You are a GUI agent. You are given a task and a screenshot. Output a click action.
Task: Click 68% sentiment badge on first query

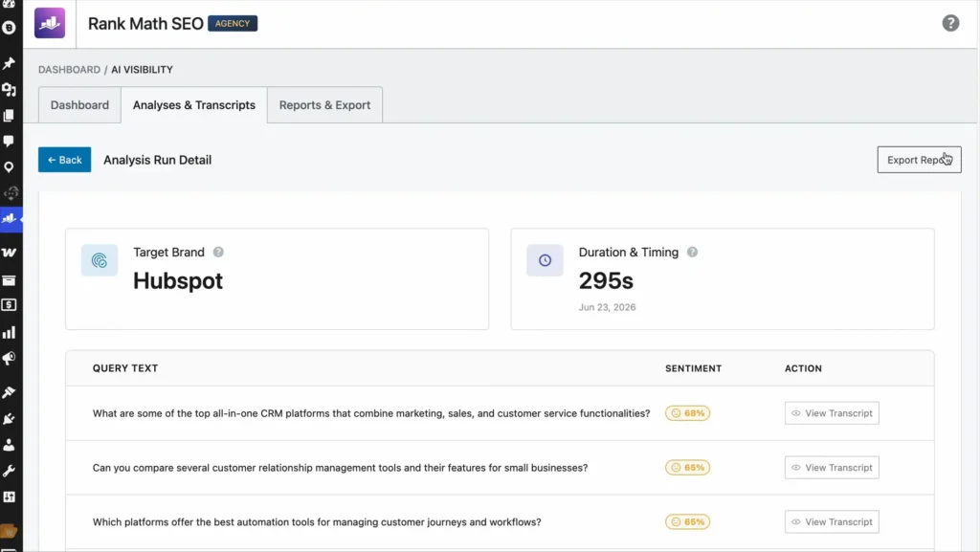coord(687,413)
